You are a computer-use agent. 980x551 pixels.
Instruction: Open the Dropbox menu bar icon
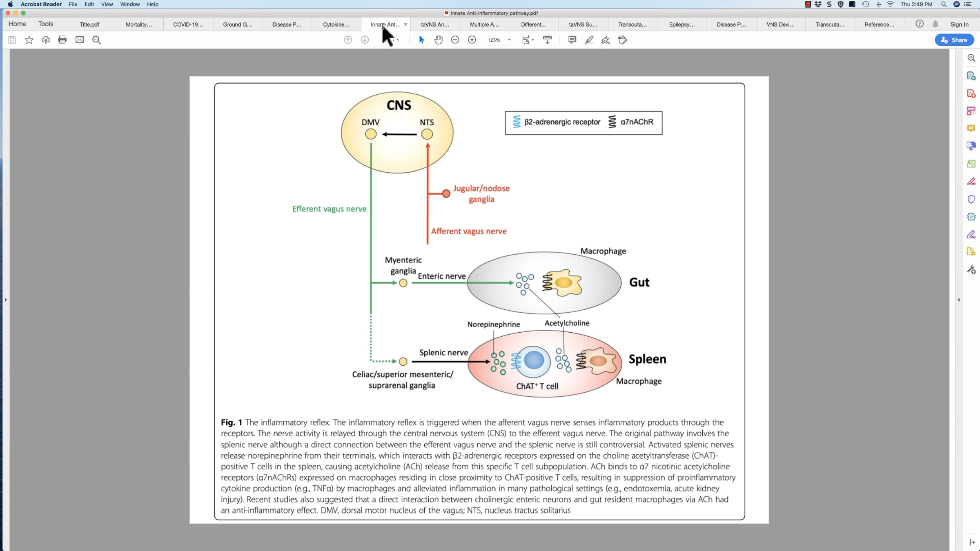coord(818,4)
